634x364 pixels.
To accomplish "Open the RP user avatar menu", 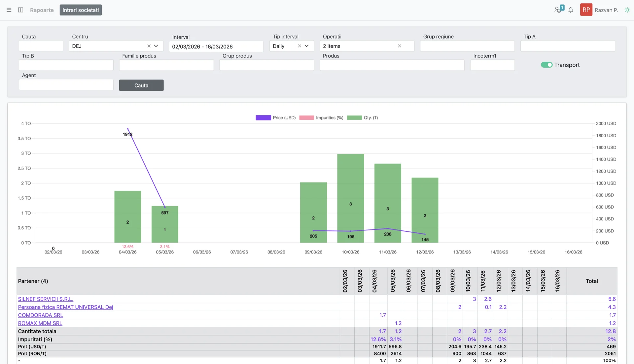I will tap(586, 10).
